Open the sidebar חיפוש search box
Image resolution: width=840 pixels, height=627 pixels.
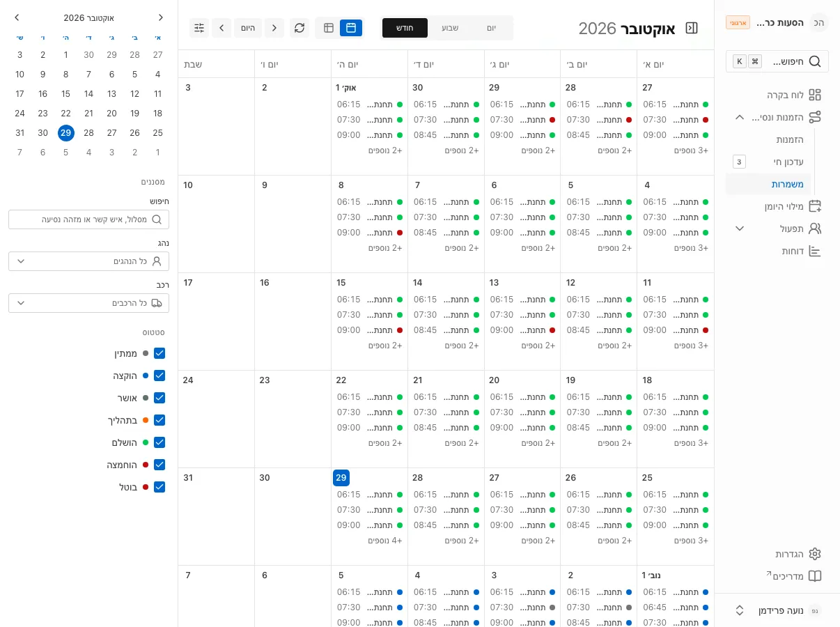[x=777, y=61]
